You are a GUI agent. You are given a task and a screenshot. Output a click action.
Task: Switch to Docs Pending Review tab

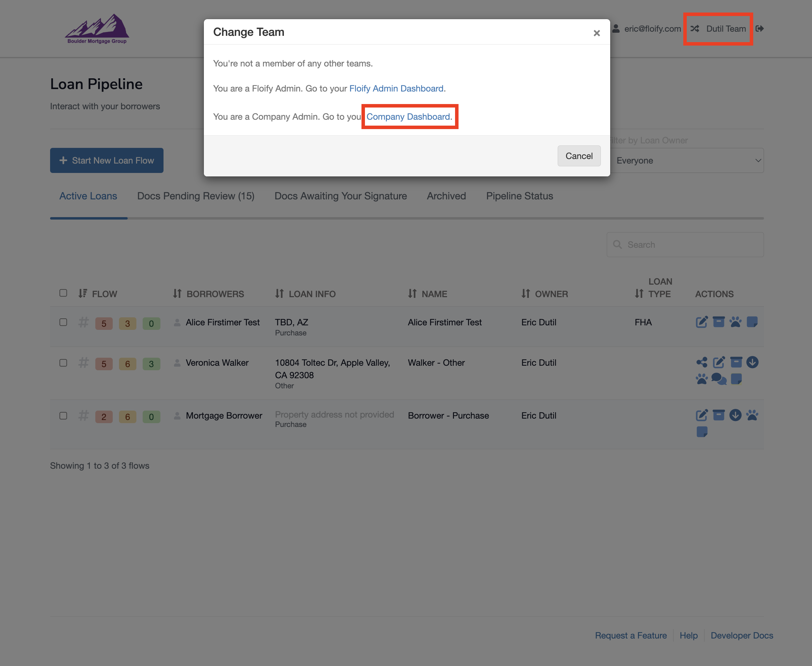[196, 196]
